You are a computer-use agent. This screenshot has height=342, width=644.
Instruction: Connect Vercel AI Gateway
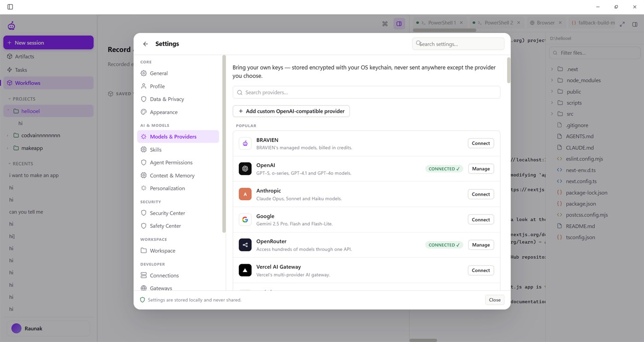tap(481, 270)
